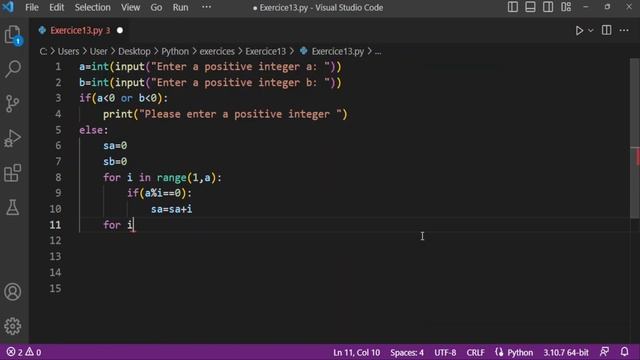Click breadcrumb drive 'C:'

click(43, 51)
